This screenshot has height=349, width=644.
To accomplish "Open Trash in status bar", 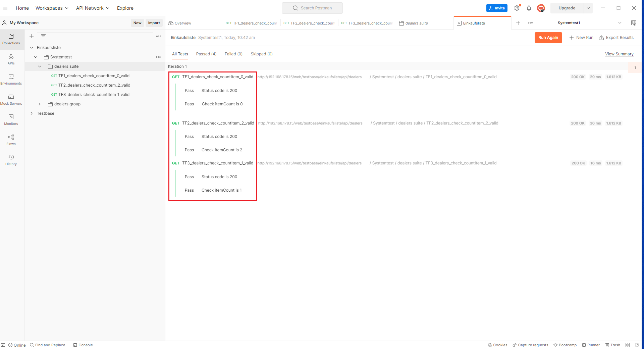I will [x=613, y=345].
